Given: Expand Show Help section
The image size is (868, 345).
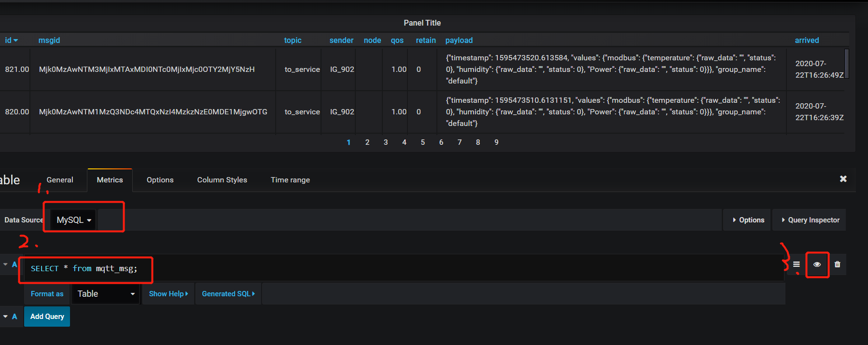Looking at the screenshot, I should point(168,294).
